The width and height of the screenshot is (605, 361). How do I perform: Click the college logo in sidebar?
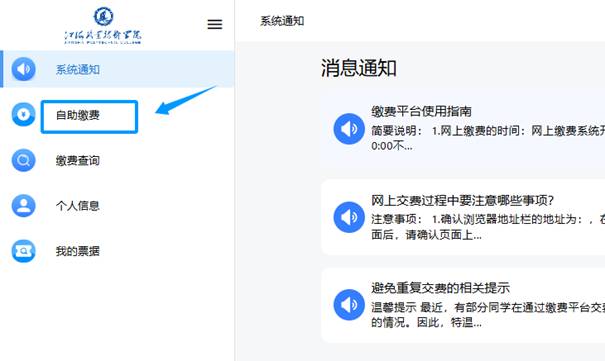coord(103,26)
